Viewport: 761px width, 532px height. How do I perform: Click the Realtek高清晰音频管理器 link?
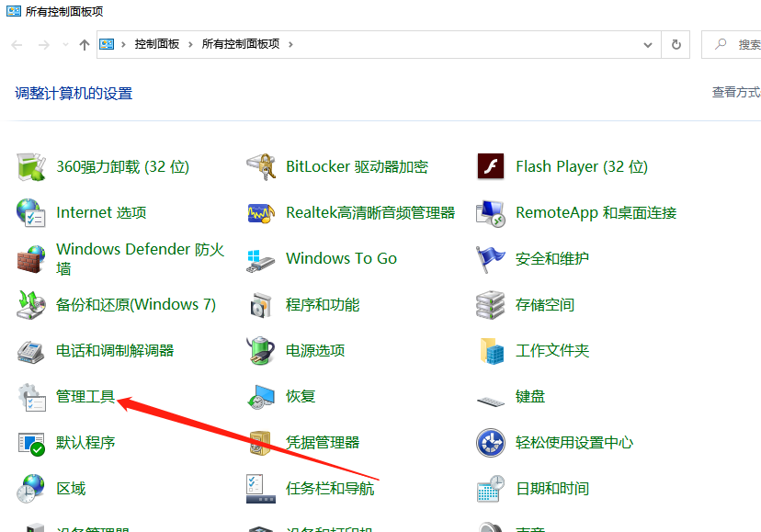(x=370, y=212)
